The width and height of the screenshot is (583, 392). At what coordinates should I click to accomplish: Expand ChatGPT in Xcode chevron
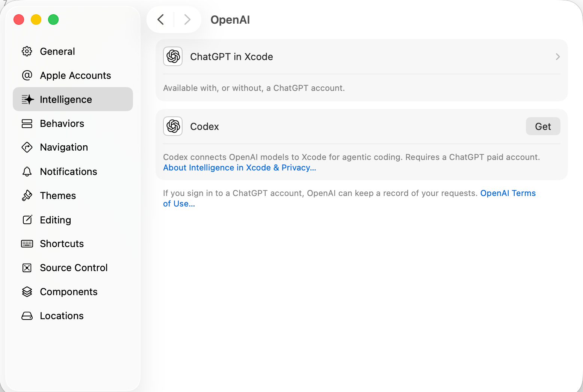(557, 57)
